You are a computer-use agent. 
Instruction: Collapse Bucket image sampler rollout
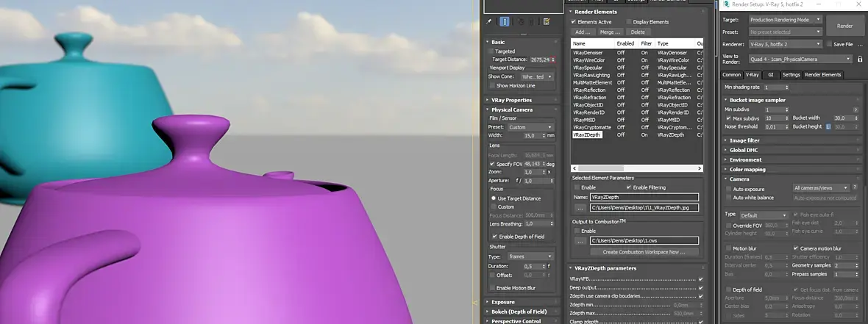pos(792,100)
